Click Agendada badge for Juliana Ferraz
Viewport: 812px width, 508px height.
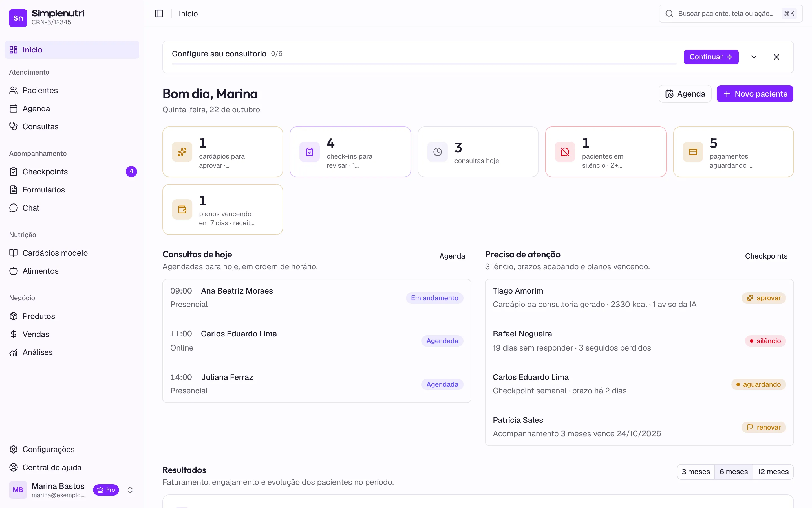(x=442, y=384)
